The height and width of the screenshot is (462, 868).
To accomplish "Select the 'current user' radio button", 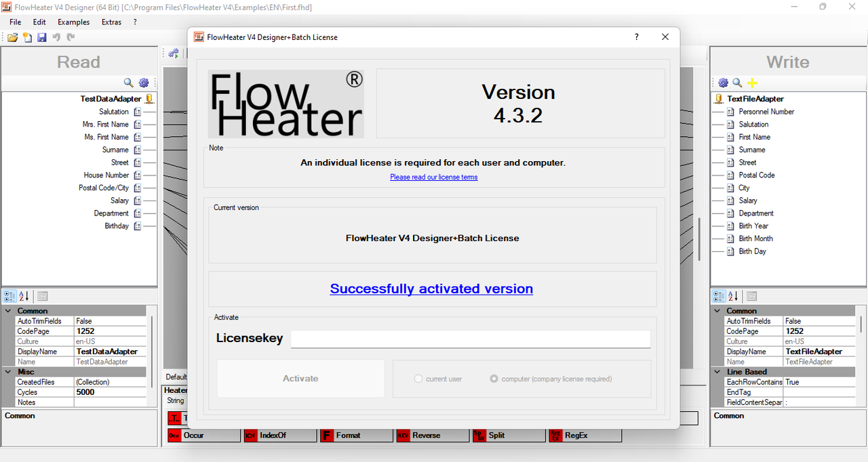I will [x=418, y=379].
